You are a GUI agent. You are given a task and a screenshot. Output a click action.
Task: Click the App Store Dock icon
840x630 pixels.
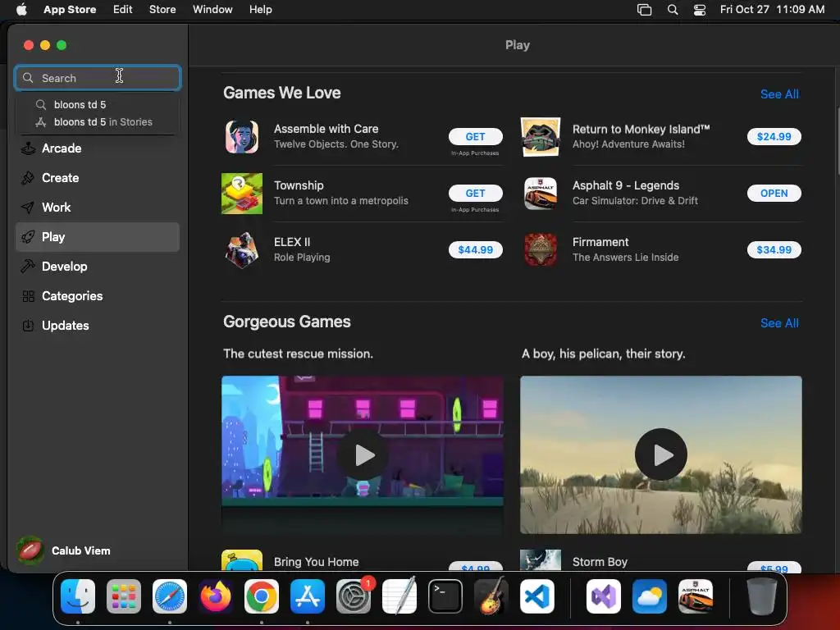pos(308,596)
